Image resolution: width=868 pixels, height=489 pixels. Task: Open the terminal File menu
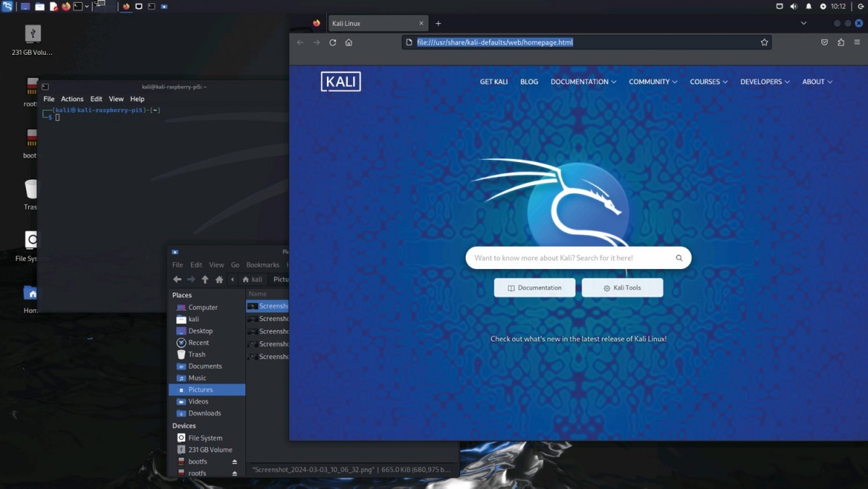pos(48,99)
